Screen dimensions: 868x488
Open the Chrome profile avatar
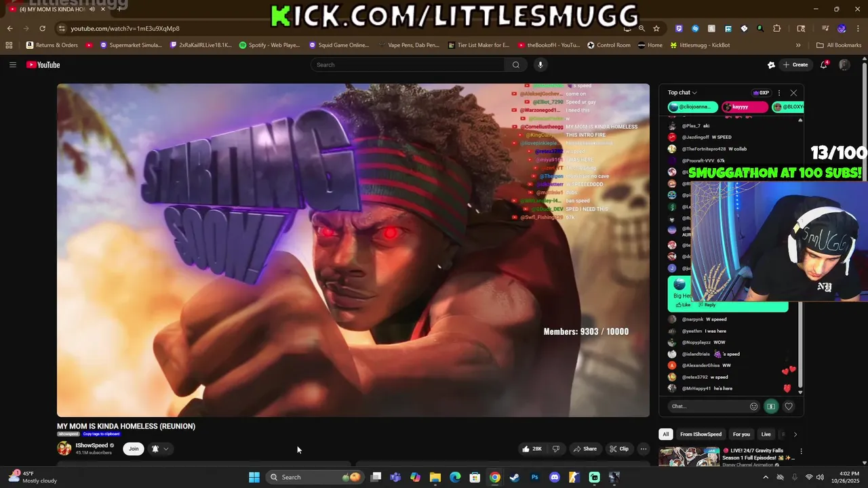point(842,28)
